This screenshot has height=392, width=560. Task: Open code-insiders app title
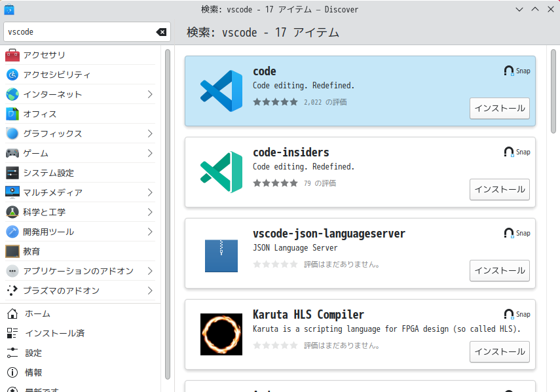point(291,152)
